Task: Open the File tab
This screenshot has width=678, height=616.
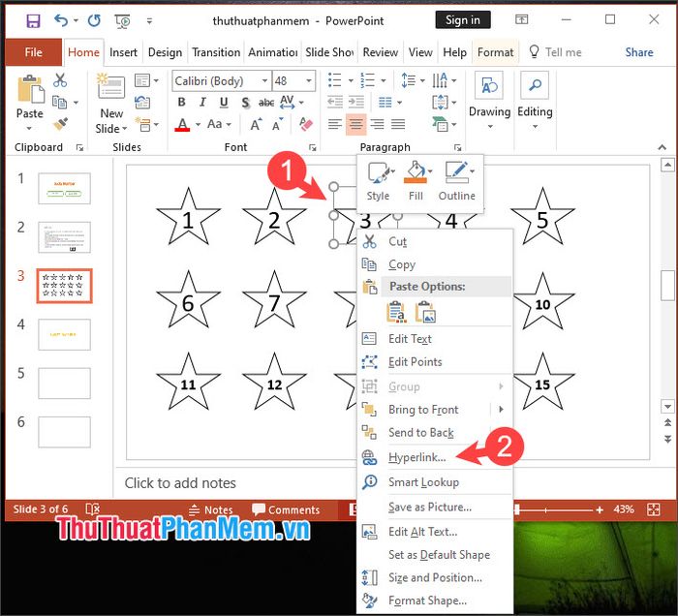Action: [x=33, y=52]
